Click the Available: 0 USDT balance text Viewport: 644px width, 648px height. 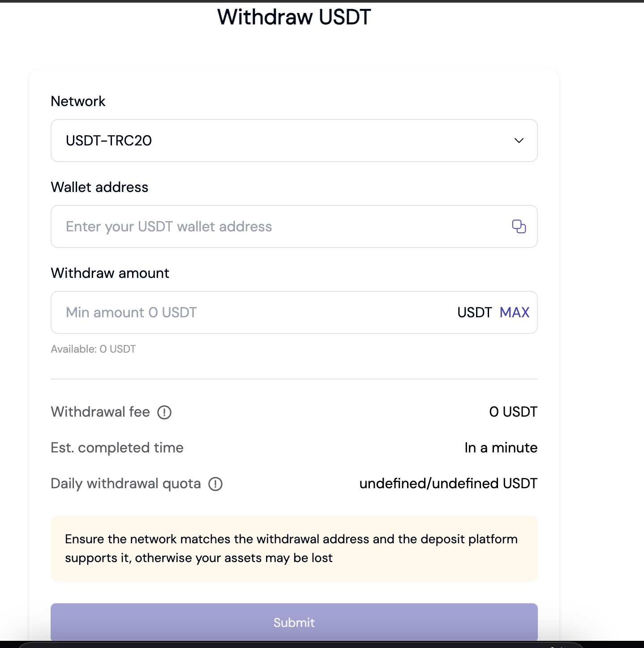tap(93, 349)
